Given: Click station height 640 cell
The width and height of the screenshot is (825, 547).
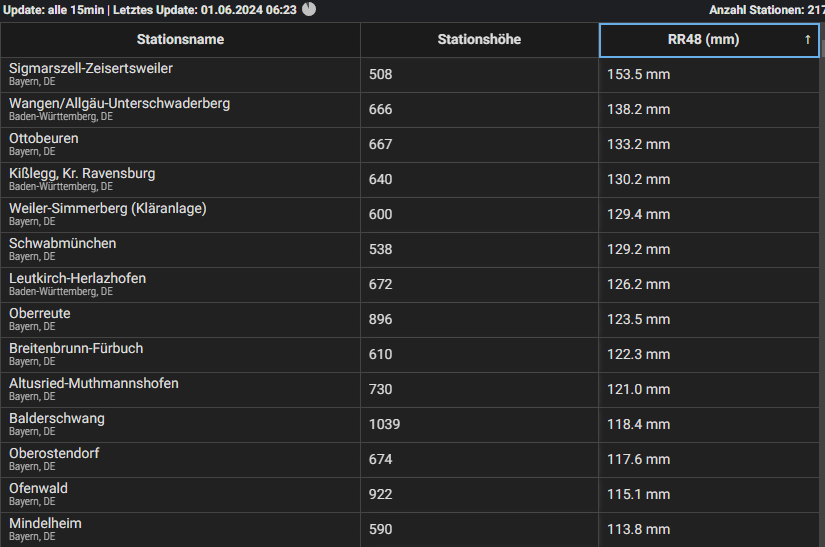Looking at the screenshot, I should [x=479, y=179].
